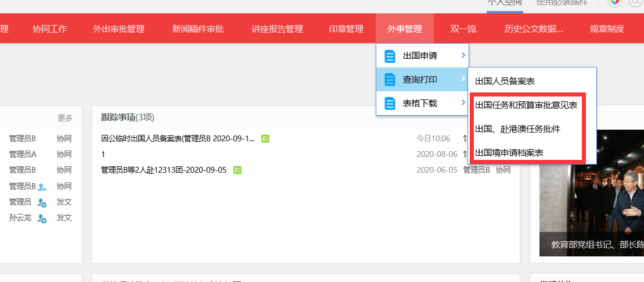Screen dimensions: 644x282
Task: Expand the 出国申请 submenu arrow
Action: 463,55
